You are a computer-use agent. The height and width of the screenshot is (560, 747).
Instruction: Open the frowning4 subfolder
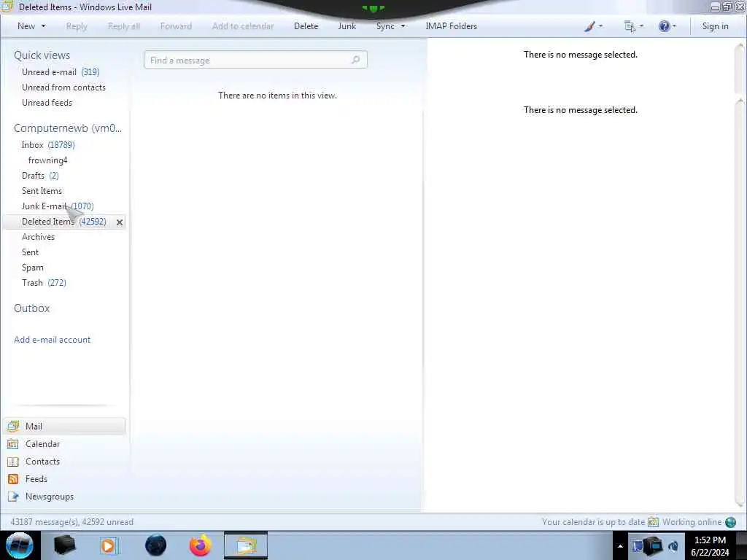click(x=47, y=160)
